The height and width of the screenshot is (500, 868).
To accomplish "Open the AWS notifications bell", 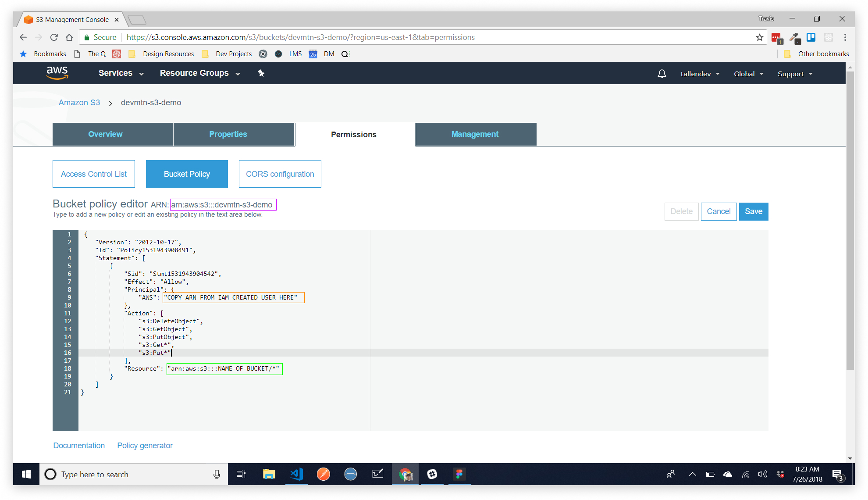I will pyautogui.click(x=662, y=74).
